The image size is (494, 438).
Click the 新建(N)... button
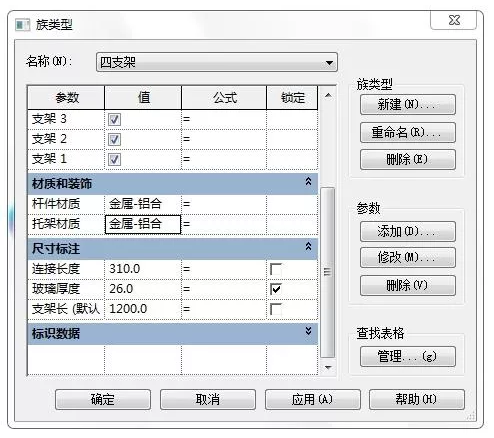point(408,105)
